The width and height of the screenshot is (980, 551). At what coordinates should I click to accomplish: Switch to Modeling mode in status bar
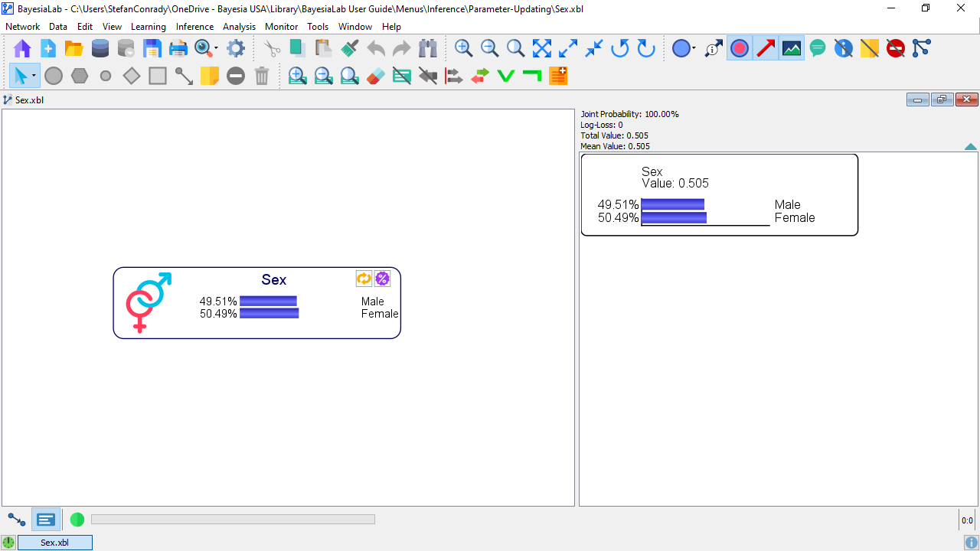pyautogui.click(x=17, y=520)
